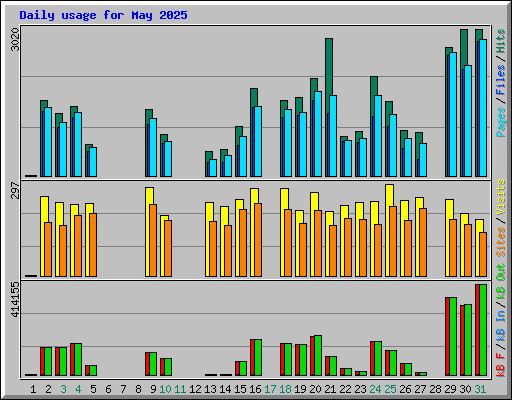Click day 12 on the x-axis
512x400 pixels.
[195, 389]
